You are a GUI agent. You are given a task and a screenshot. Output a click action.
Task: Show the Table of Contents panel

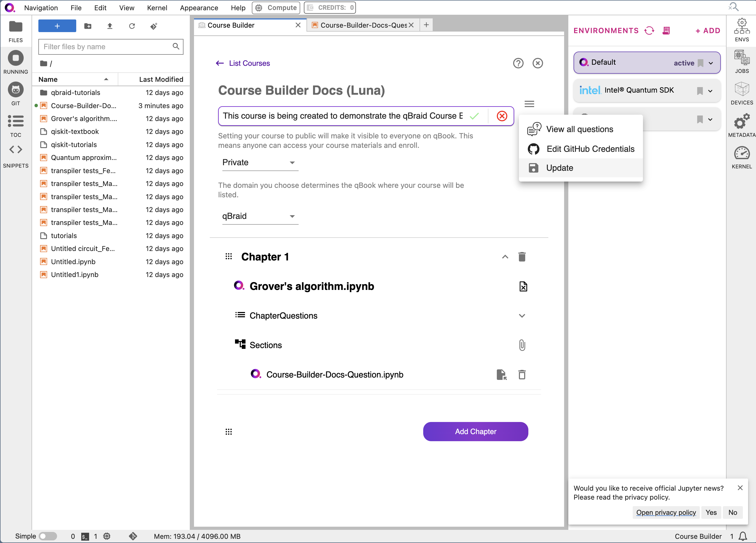[16, 126]
